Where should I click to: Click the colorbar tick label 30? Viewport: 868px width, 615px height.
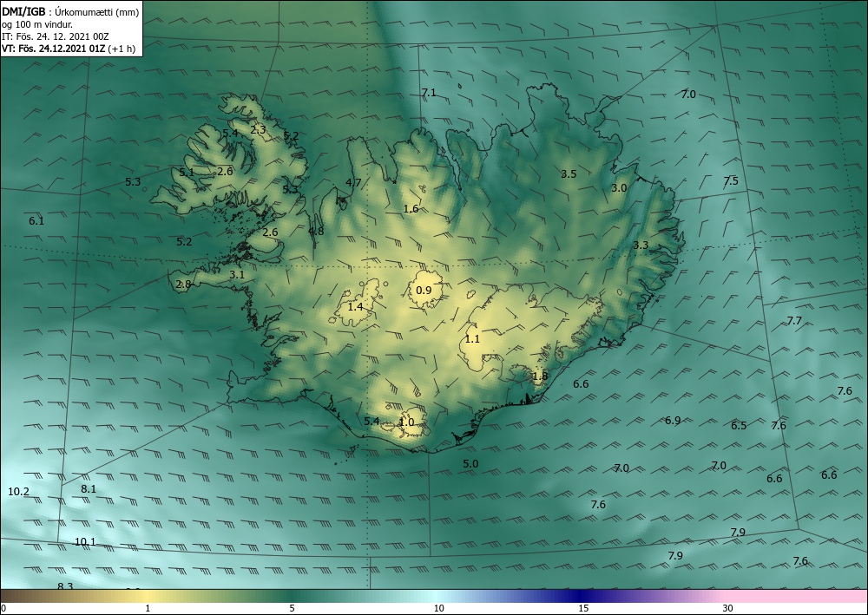point(728,608)
